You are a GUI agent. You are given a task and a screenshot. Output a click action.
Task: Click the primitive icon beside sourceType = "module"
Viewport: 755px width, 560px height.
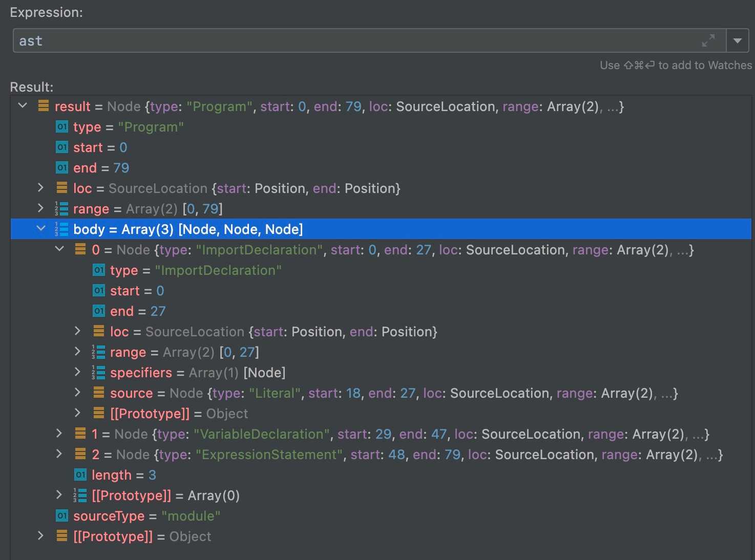click(x=62, y=515)
